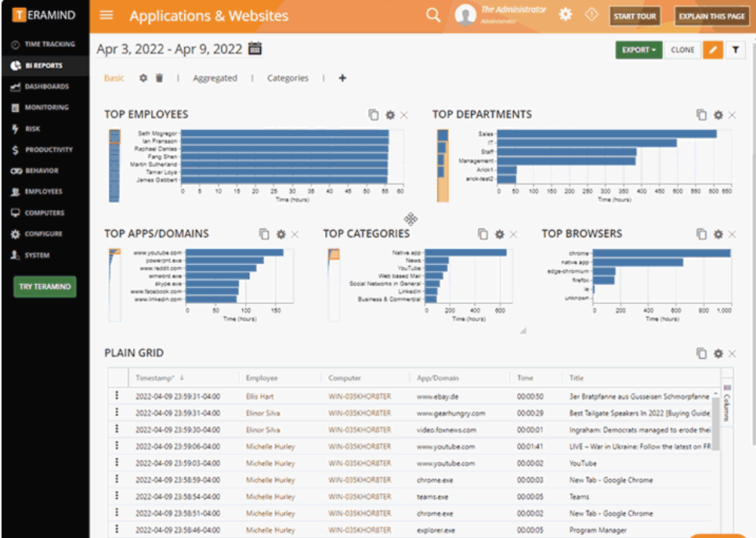Click the Start Tour button

click(635, 16)
